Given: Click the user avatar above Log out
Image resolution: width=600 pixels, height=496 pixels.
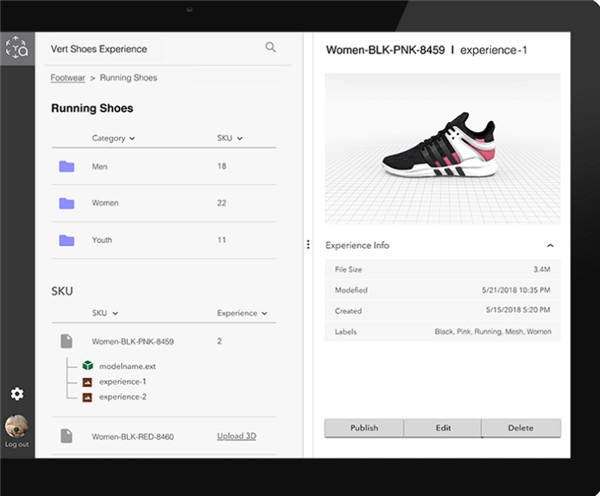Looking at the screenshot, I should (16, 426).
